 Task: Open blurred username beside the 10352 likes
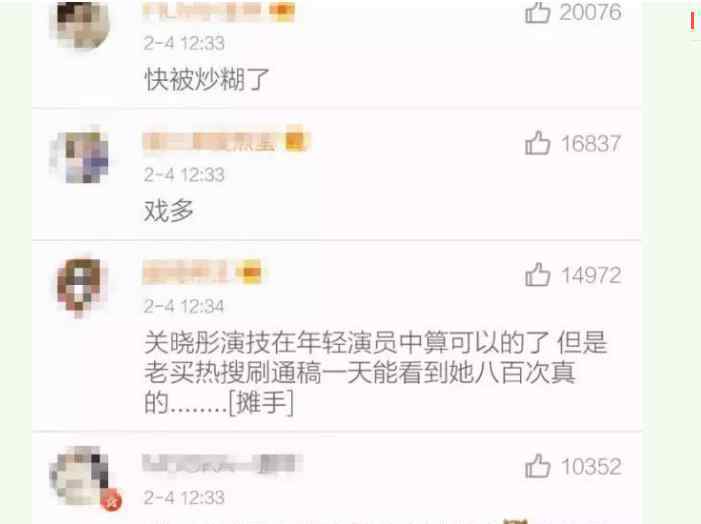pos(222,463)
